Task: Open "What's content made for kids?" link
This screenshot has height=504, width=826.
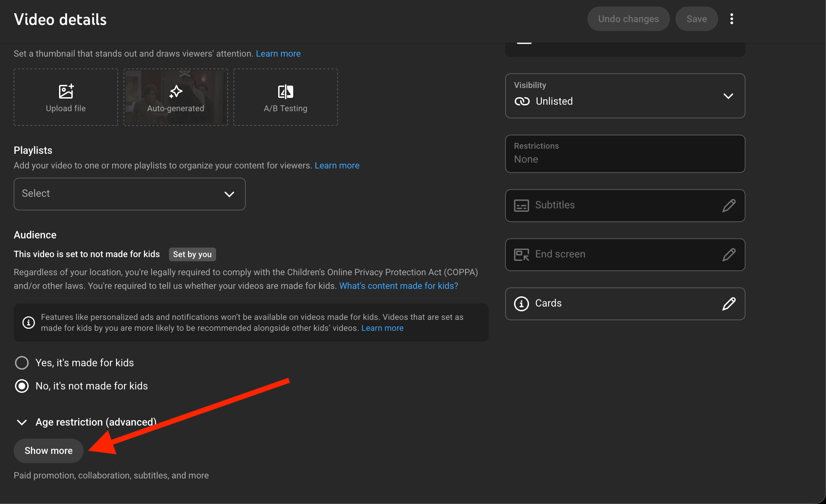Action: click(398, 286)
